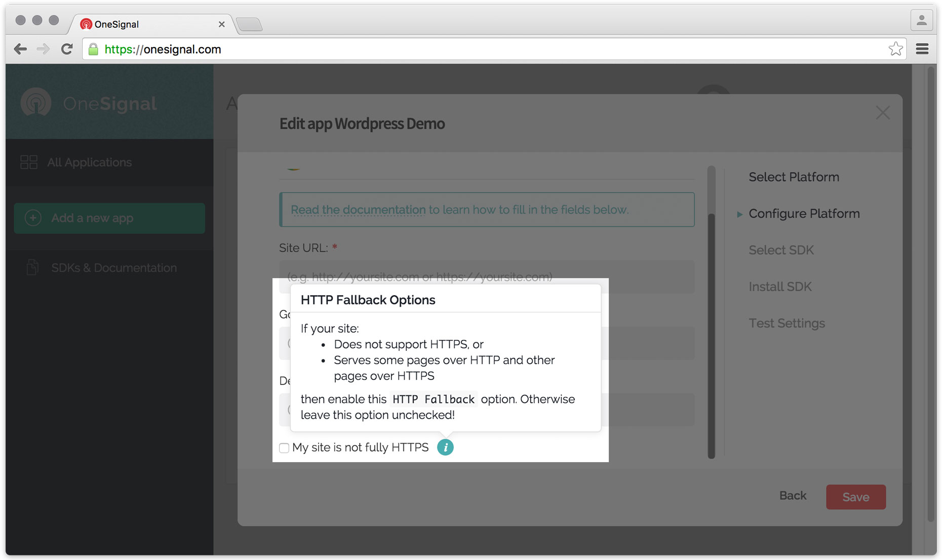Click the browser back arrow

20,49
